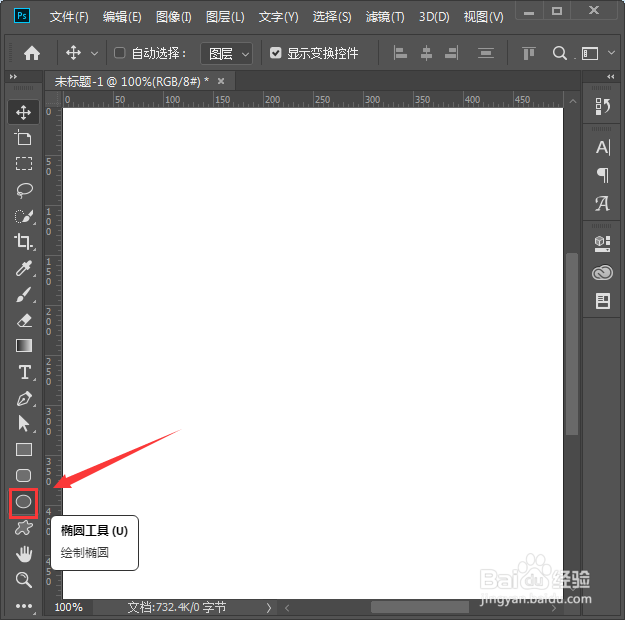Image resolution: width=625 pixels, height=620 pixels.
Task: Click the 100% zoom level field
Action: [69, 607]
